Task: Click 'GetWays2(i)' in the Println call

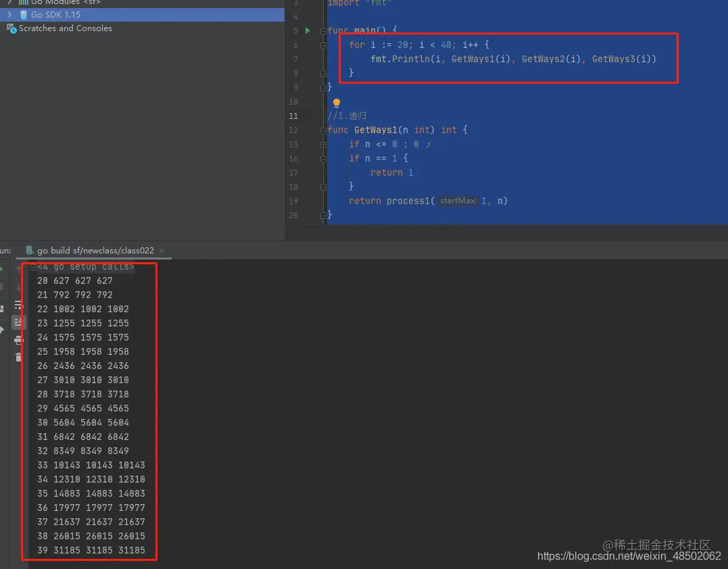Action: point(551,59)
